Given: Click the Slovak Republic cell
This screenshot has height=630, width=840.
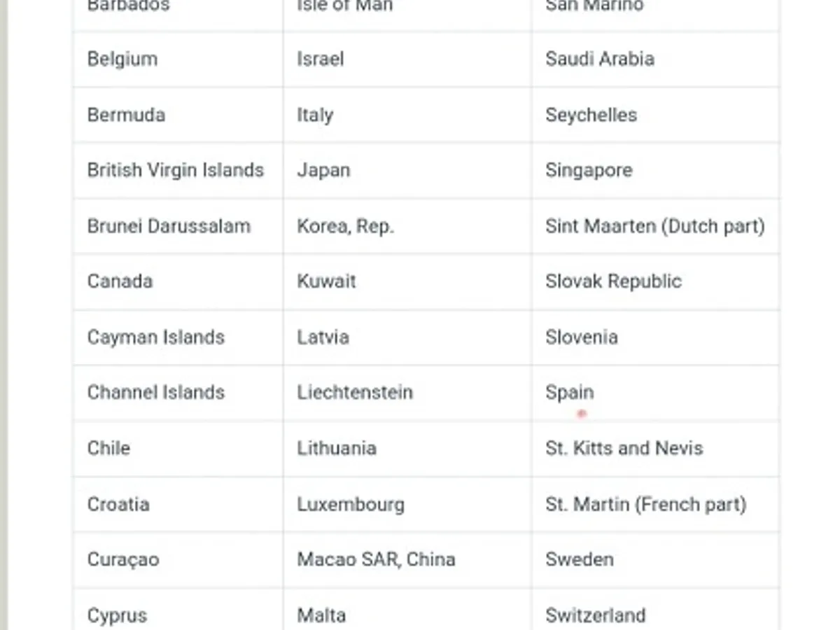Looking at the screenshot, I should [x=613, y=281].
